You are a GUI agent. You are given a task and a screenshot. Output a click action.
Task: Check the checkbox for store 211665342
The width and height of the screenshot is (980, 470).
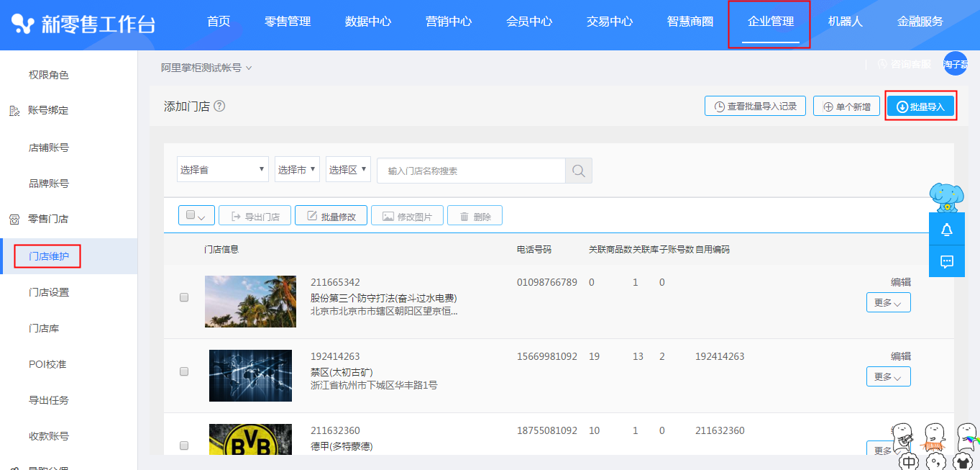click(184, 297)
